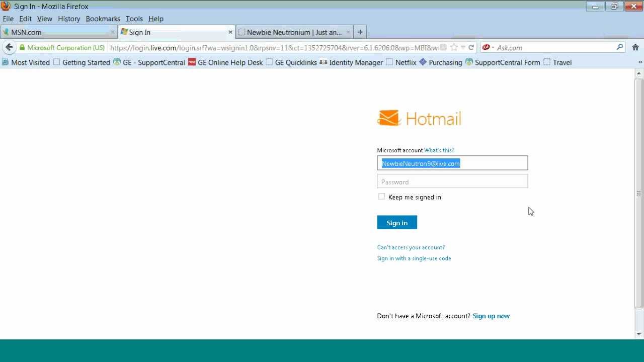Restore down the Firefox window

coord(614,7)
